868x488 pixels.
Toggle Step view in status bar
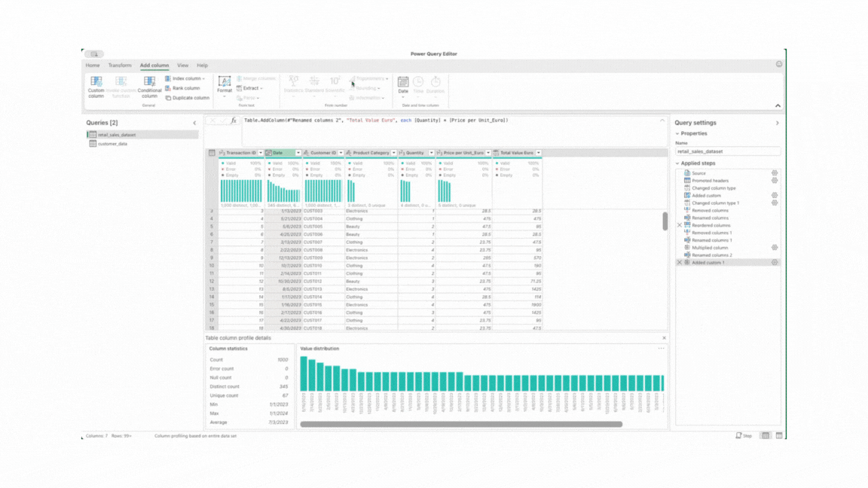click(744, 435)
